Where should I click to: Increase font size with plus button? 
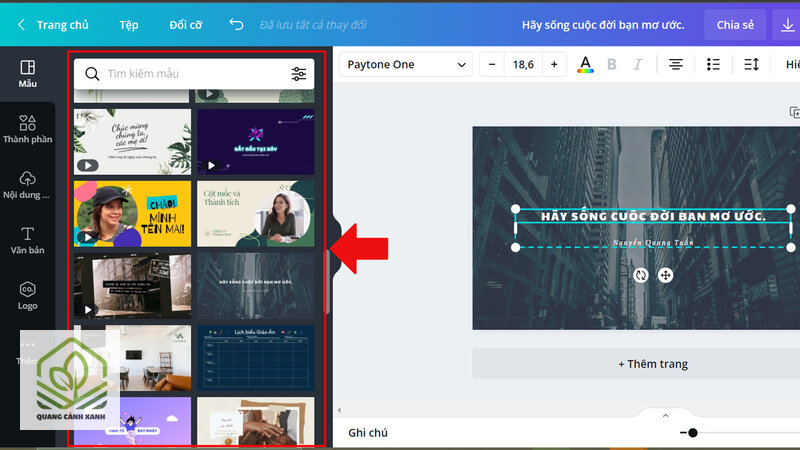[x=554, y=64]
